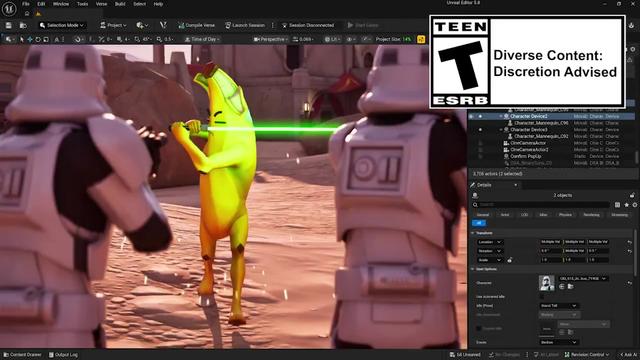Open the Build menu

point(120,4)
